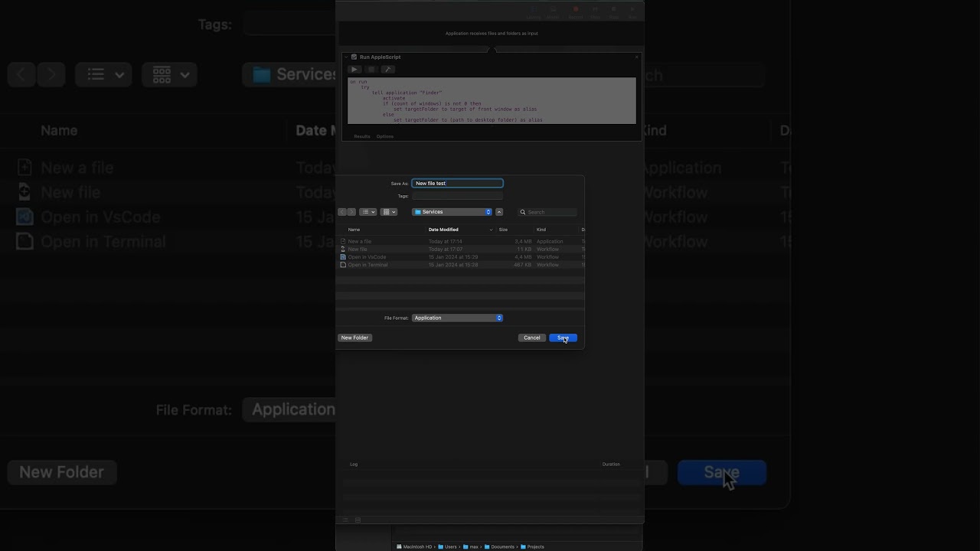Screen dimensions: 980x551
Task: Click Run in the Automator toolbar
Action: tap(632, 12)
